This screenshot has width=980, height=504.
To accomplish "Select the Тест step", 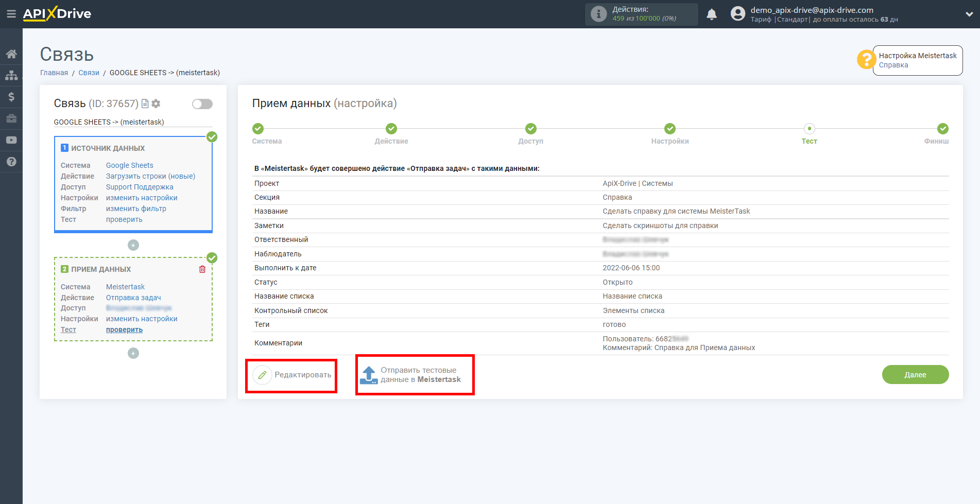I will tap(810, 129).
